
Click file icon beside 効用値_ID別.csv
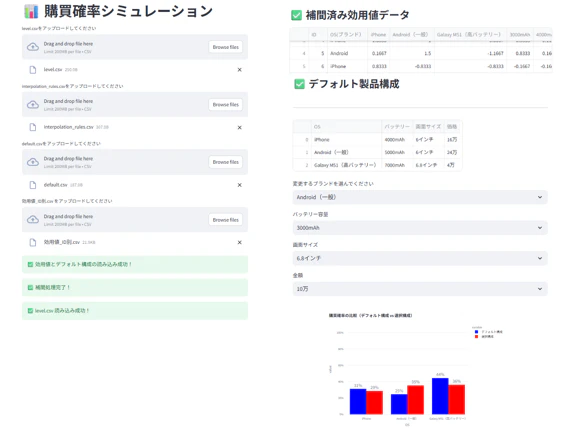(33, 242)
